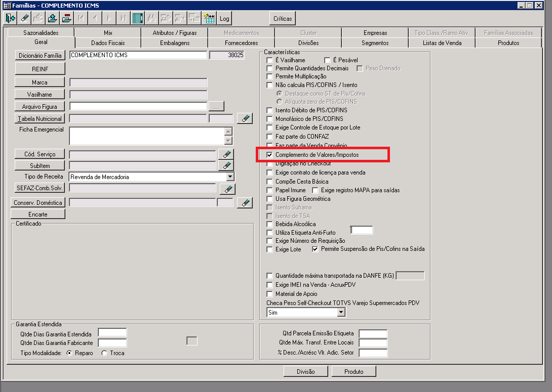Check the É Vasilhame checkbox
The height and width of the screenshot is (392, 552).
pyautogui.click(x=269, y=60)
